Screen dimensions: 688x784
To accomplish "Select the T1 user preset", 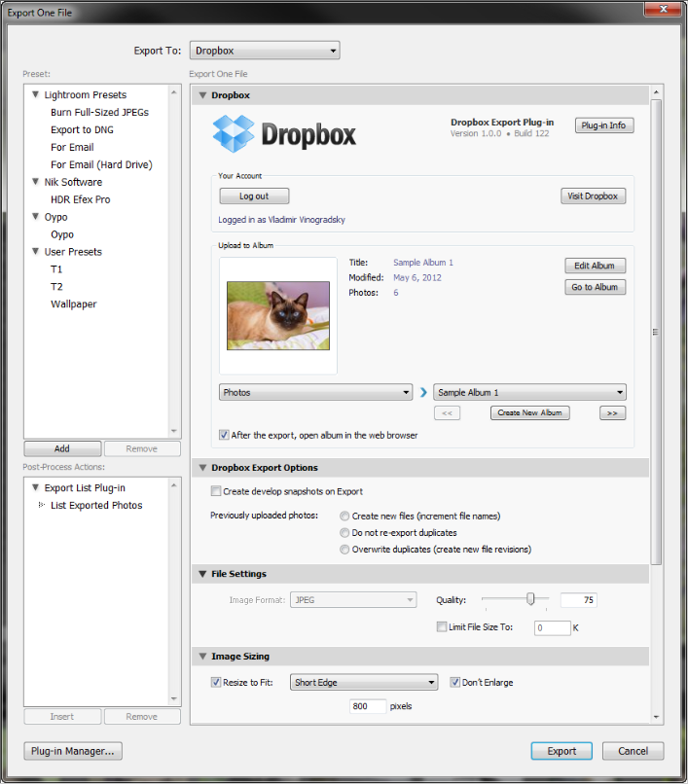I will tap(56, 269).
